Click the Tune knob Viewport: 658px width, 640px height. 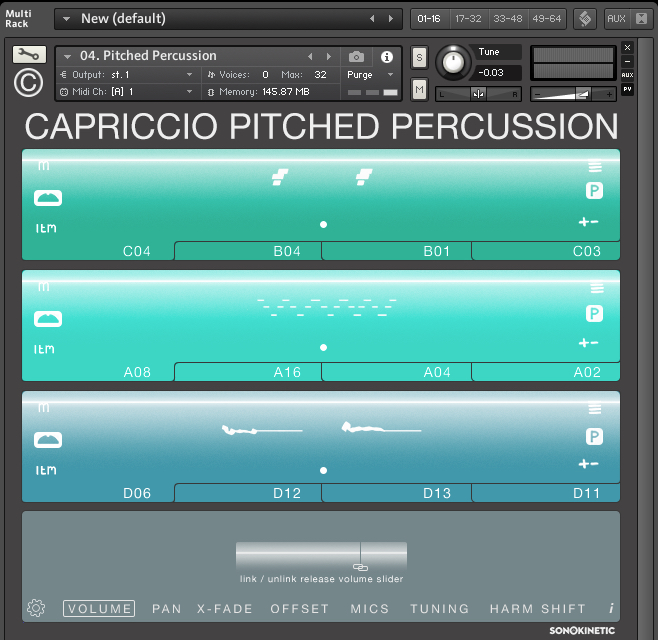pos(453,63)
